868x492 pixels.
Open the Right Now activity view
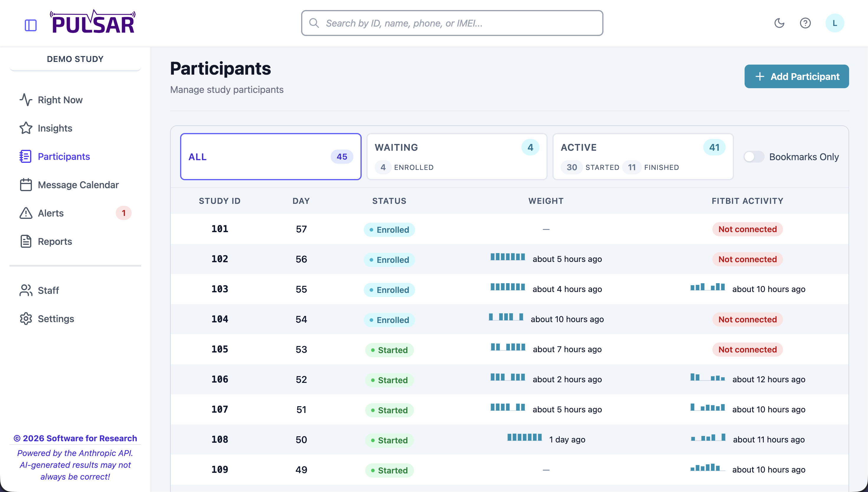(60, 100)
